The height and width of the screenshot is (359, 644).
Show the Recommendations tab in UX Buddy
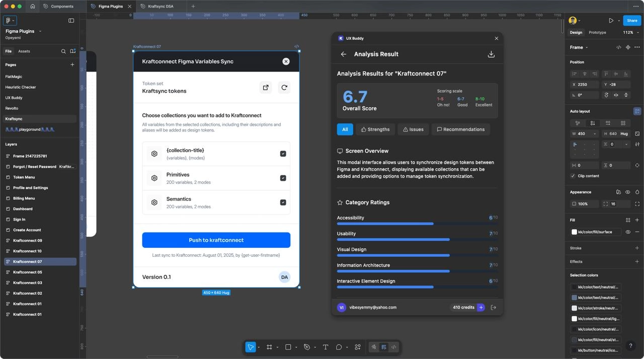point(460,129)
